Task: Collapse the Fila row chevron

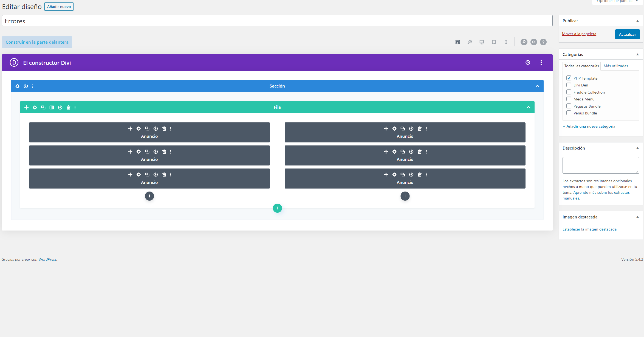Action: tap(528, 107)
